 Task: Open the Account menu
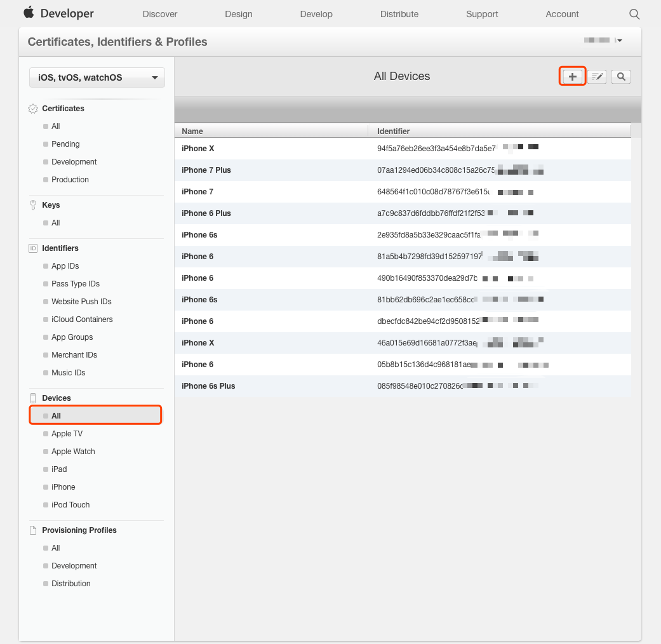[x=562, y=14]
